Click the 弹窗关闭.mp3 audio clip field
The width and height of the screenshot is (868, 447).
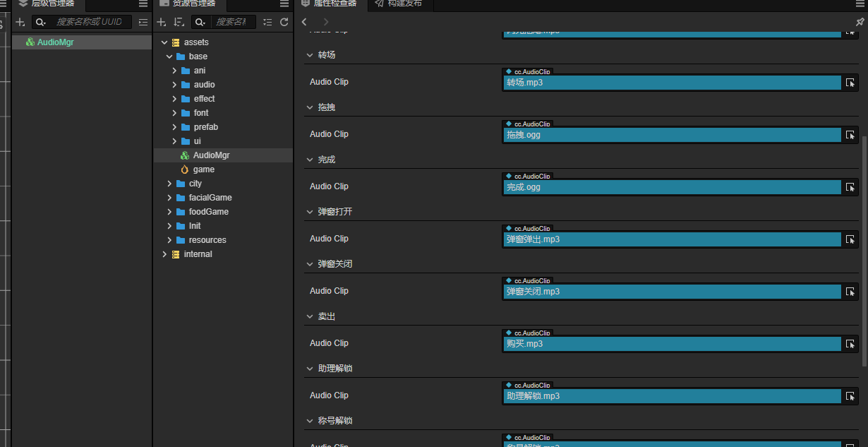pos(673,292)
